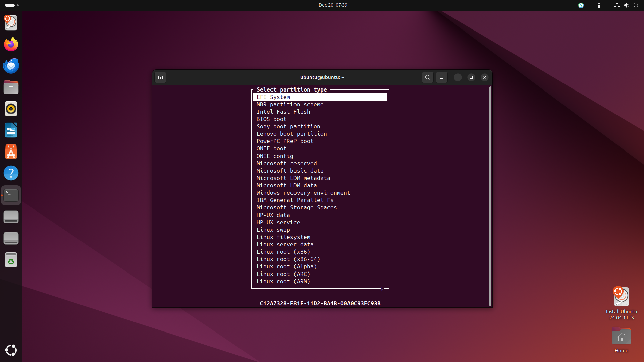Open Trash from the dock

(11, 260)
